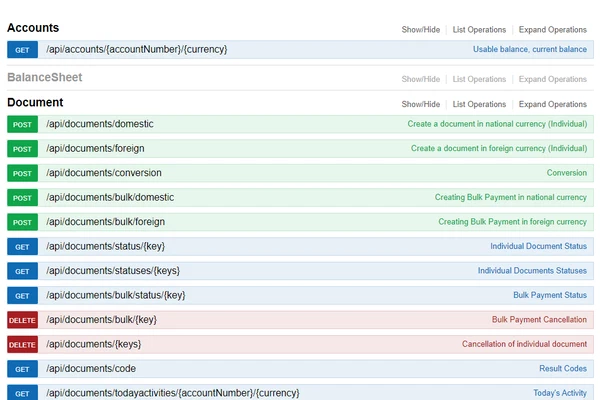Click Expand Operations for Document
The height and width of the screenshot is (400, 600).
[553, 104]
